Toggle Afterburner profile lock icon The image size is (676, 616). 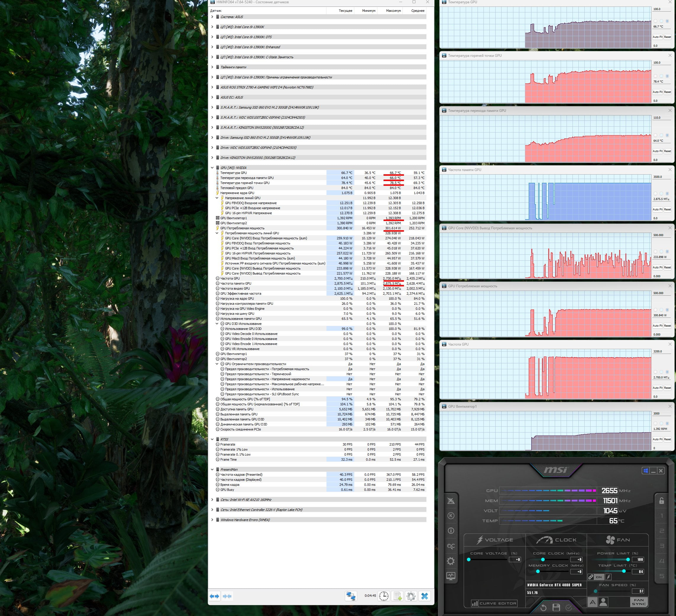pos(662,501)
